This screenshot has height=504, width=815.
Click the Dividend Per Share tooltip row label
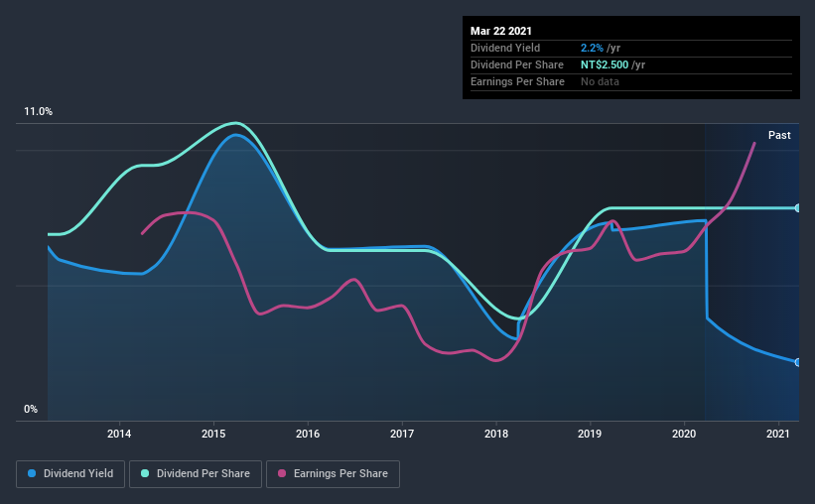pos(516,64)
